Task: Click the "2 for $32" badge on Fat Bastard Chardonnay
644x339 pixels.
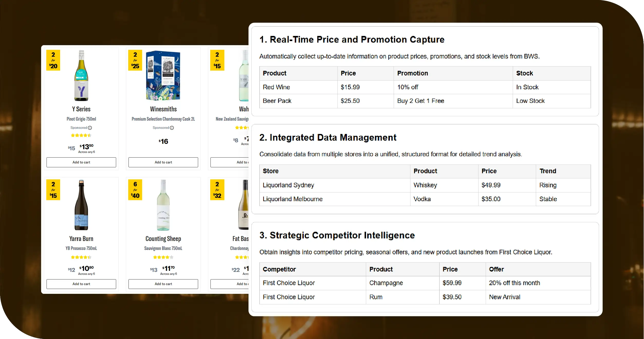Action: 217,189
